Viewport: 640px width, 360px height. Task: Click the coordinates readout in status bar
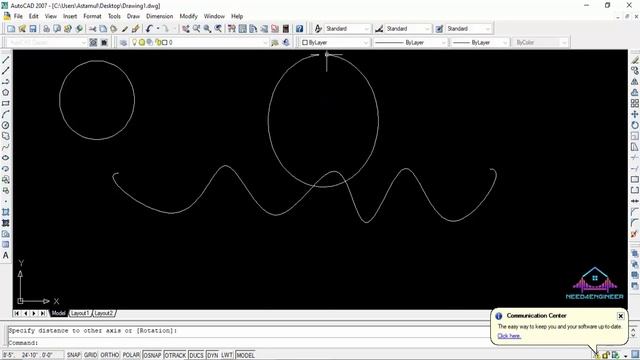(x=33, y=355)
